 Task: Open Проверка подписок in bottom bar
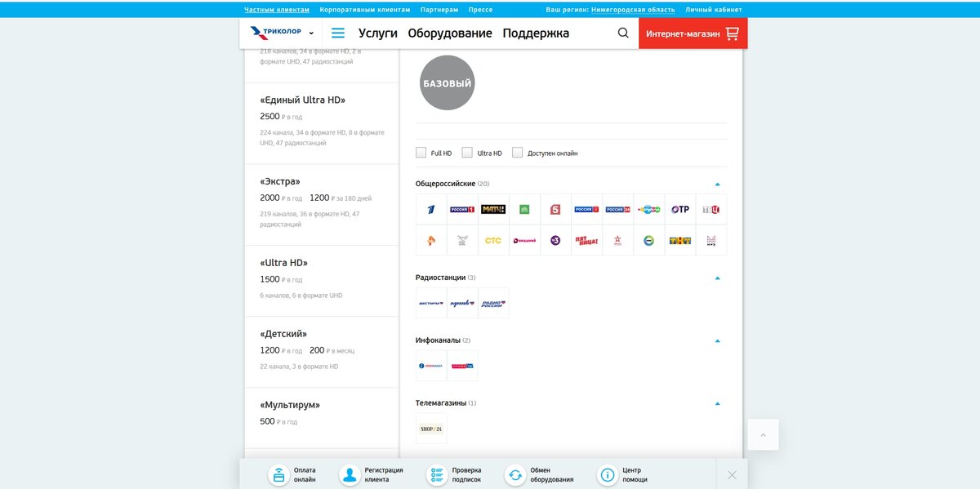click(455, 475)
